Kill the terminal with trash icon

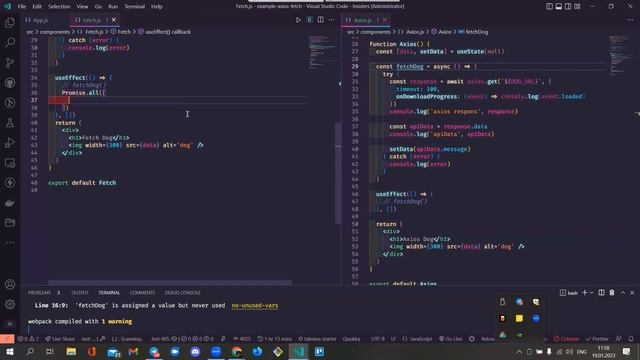coord(612,293)
